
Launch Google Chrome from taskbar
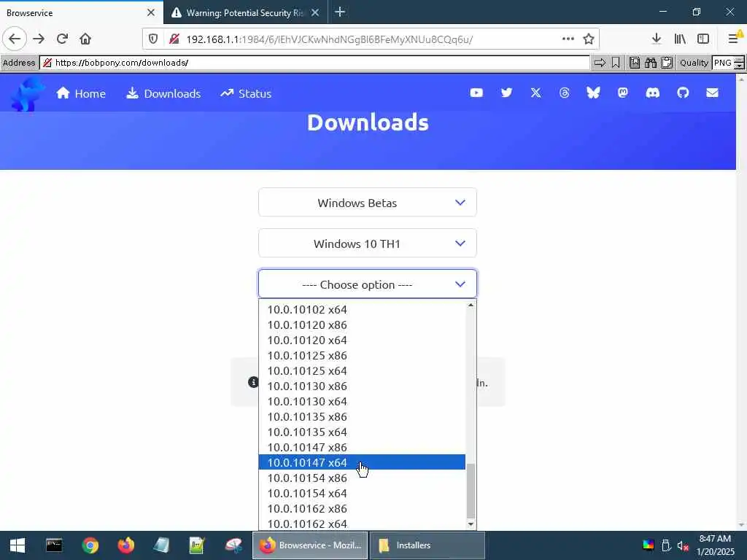[90, 545]
